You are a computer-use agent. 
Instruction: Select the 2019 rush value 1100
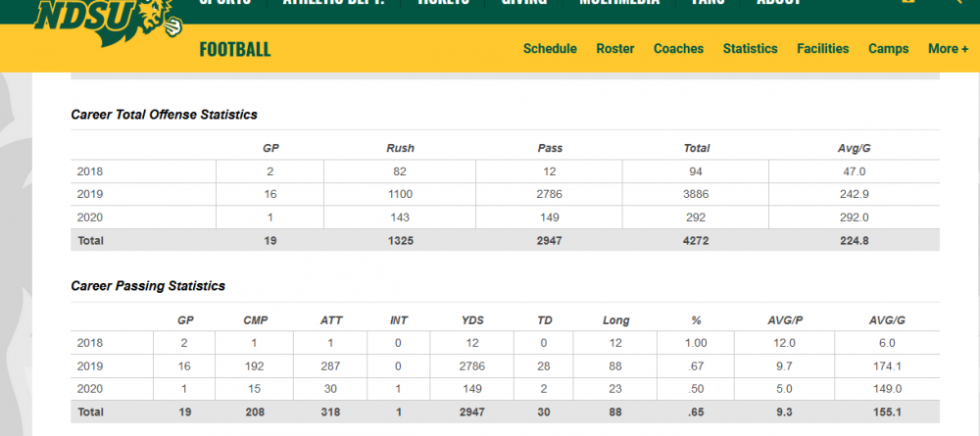pyautogui.click(x=400, y=194)
